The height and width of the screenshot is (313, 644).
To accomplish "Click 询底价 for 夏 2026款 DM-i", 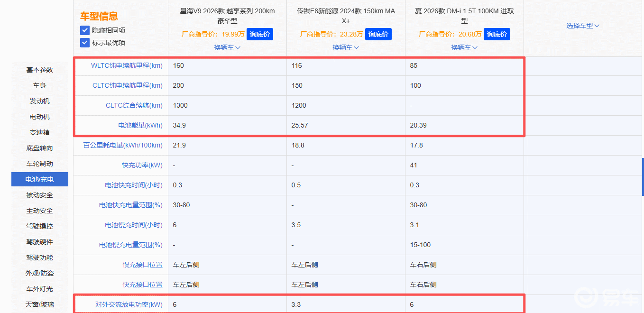I will [x=497, y=34].
